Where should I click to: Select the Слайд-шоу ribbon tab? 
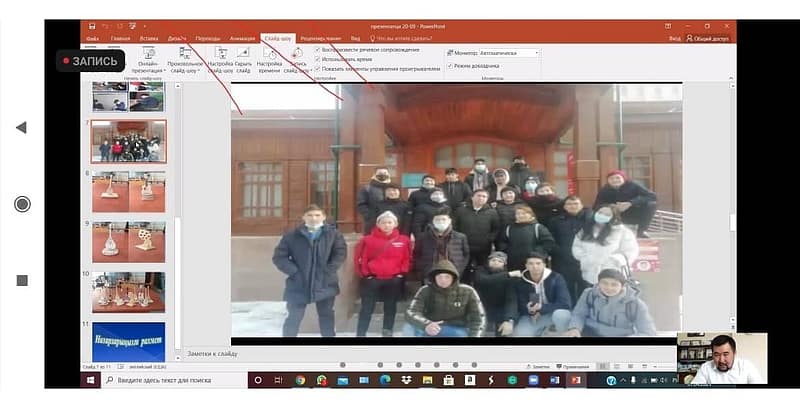(x=278, y=39)
